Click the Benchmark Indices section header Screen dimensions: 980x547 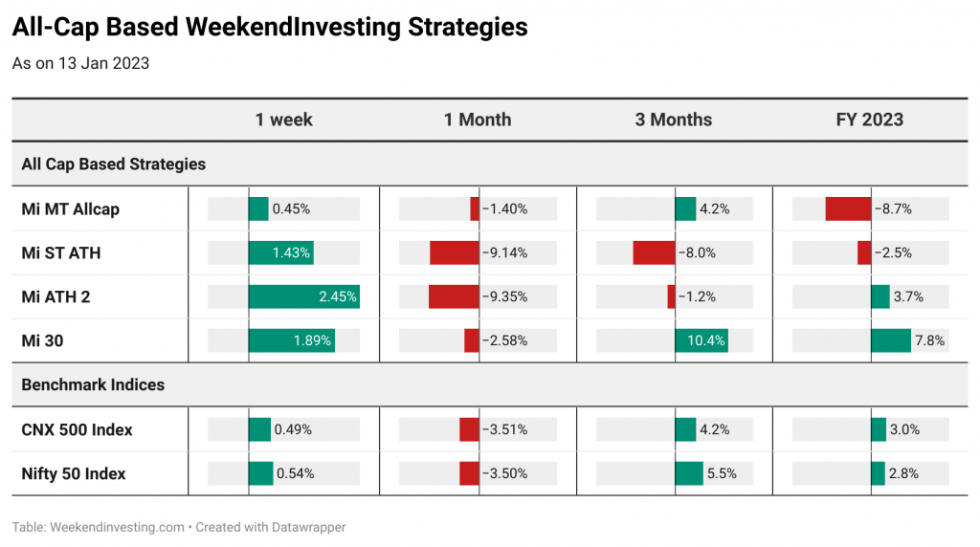point(93,384)
